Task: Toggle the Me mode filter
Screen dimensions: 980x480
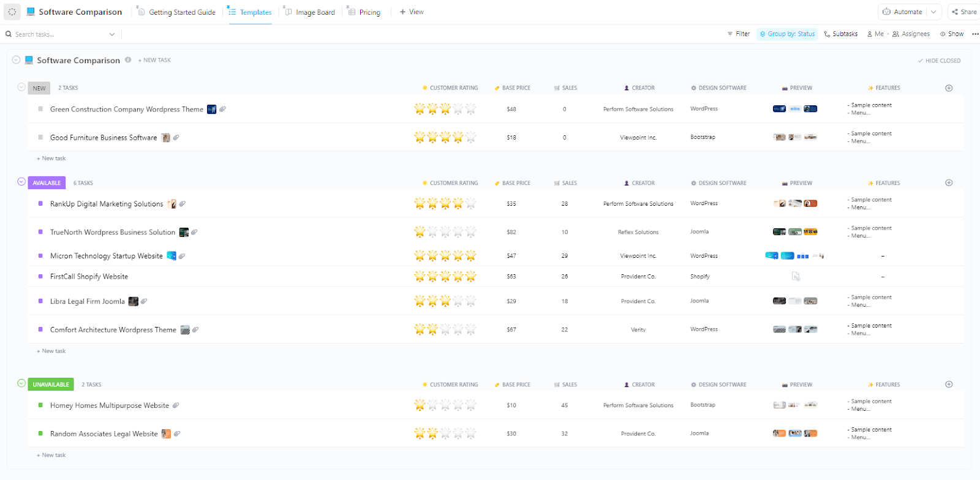Action: point(875,34)
